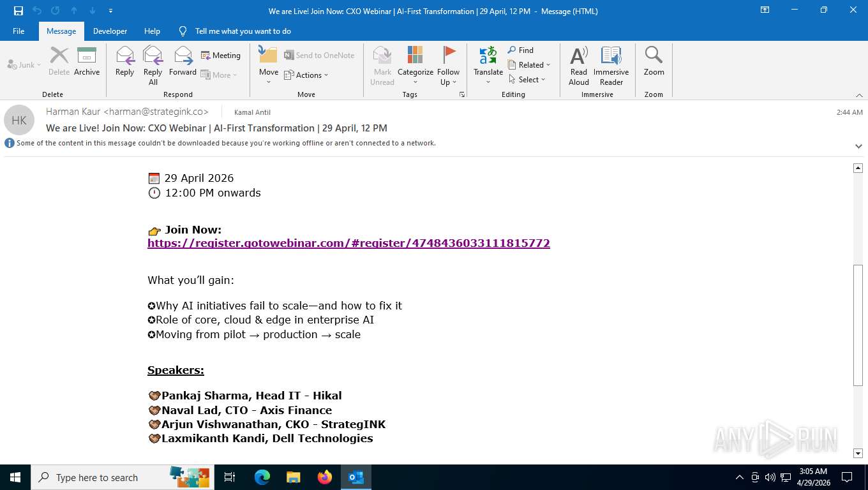Open the Zoom dialog
Image resolution: width=868 pixels, height=490 pixels.
click(x=654, y=61)
